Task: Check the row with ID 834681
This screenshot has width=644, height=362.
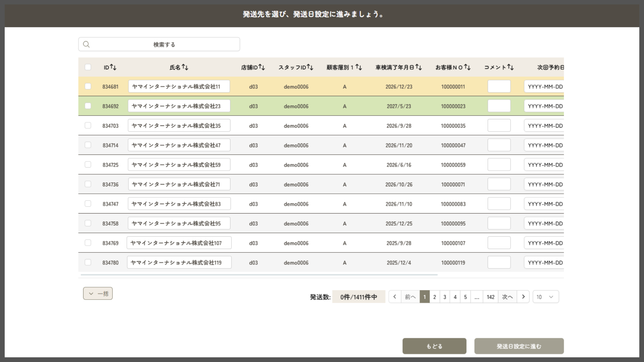Action: point(88,86)
